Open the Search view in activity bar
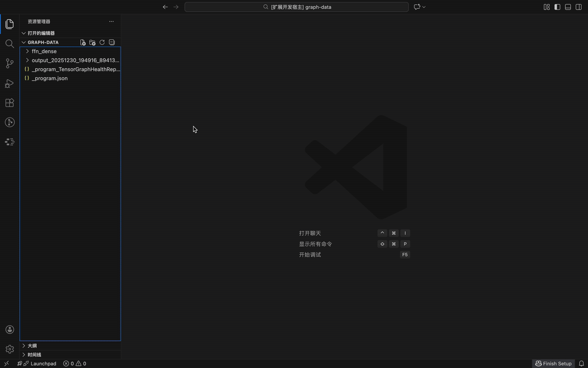This screenshot has height=368, width=588. point(9,44)
